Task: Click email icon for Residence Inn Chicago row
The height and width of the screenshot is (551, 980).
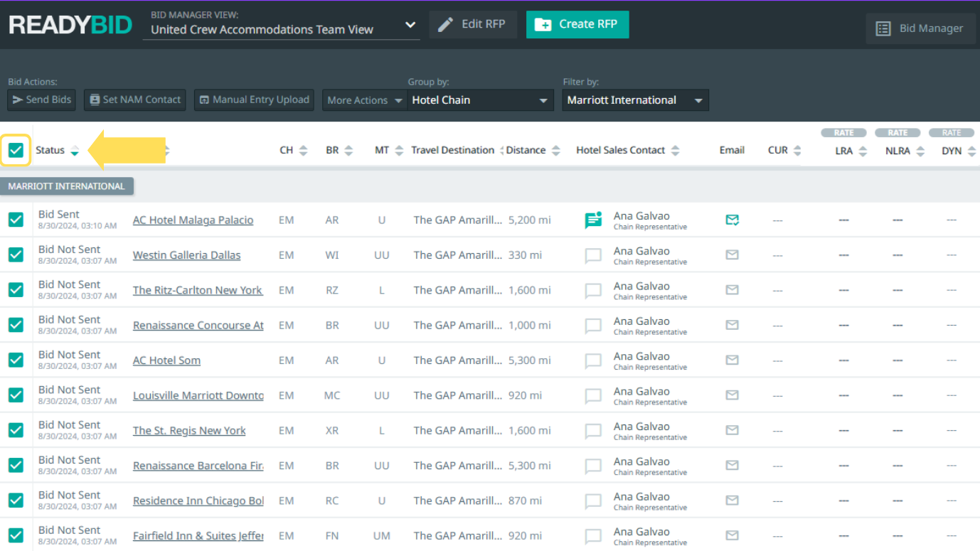Action: pyautogui.click(x=732, y=500)
